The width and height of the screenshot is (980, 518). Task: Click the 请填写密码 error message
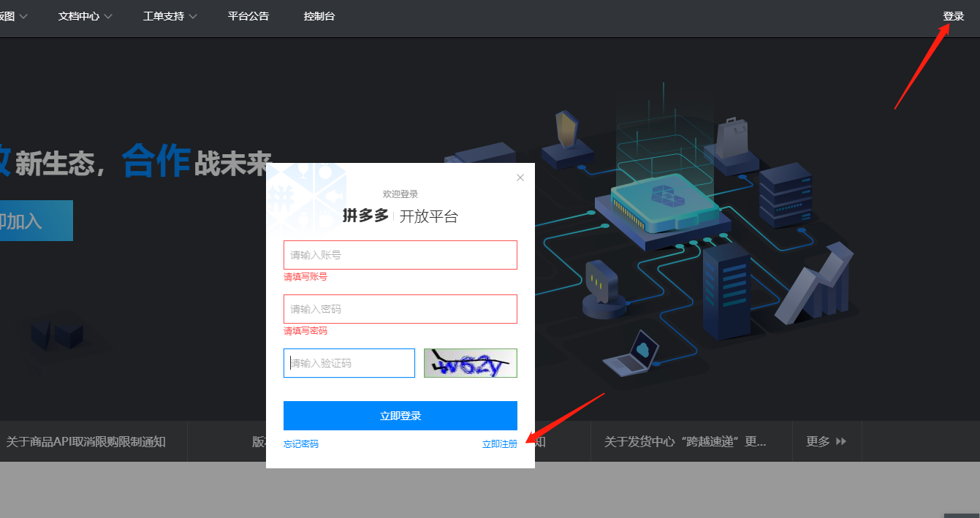point(305,331)
